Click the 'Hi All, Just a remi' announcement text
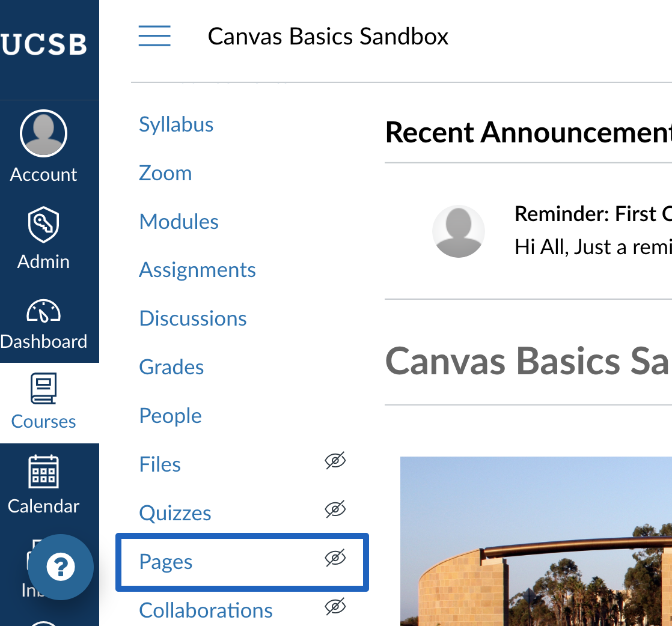672x626 pixels. (593, 248)
